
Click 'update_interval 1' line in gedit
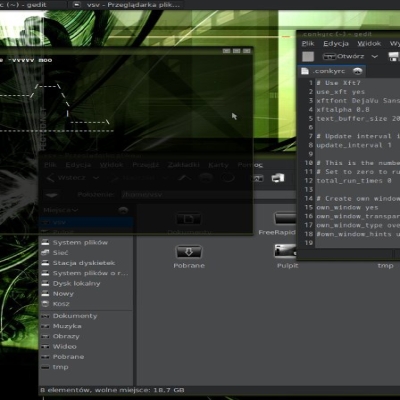354,145
